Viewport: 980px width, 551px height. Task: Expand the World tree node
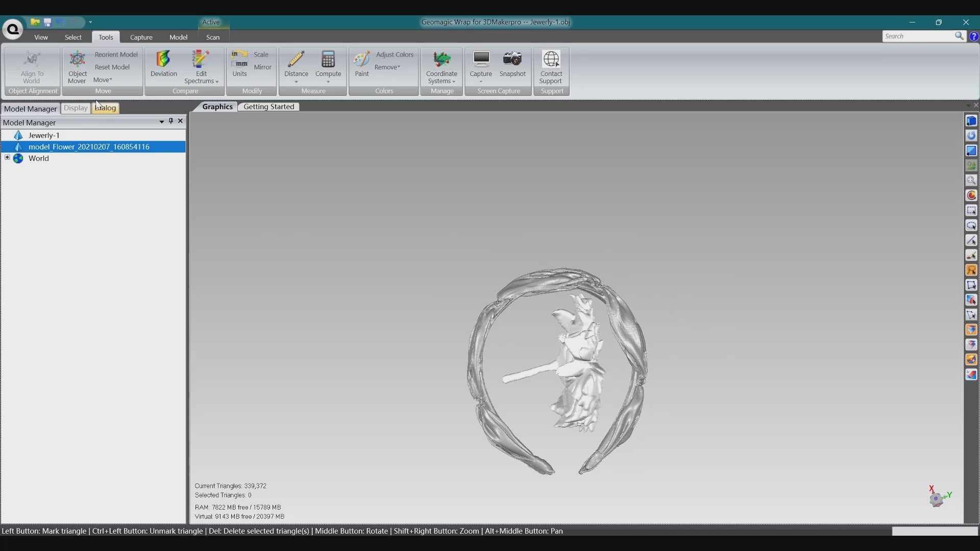coord(7,158)
